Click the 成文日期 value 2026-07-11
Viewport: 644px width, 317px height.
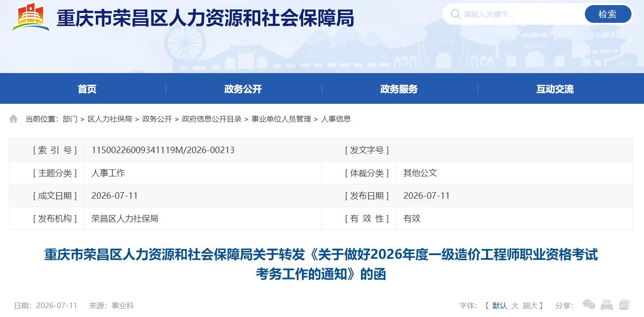[115, 196]
